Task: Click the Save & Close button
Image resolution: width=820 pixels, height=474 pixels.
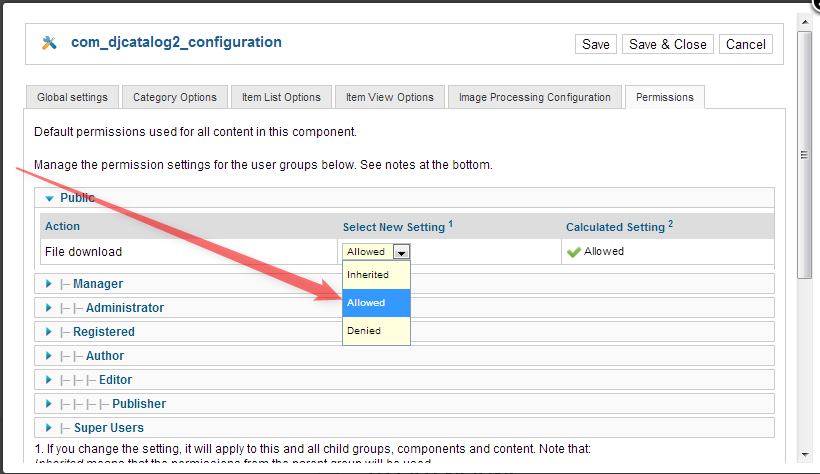Action: 667,44
